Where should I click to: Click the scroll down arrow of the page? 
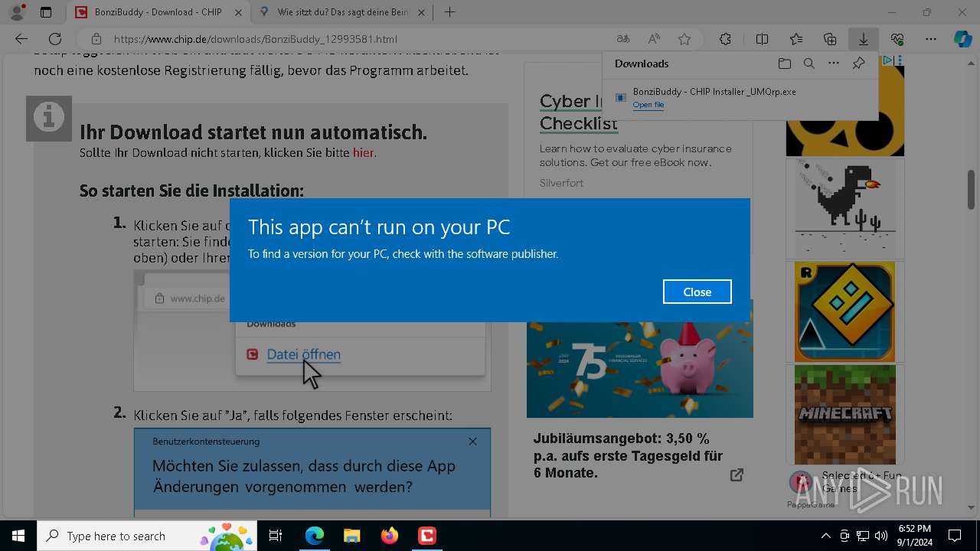(x=971, y=507)
